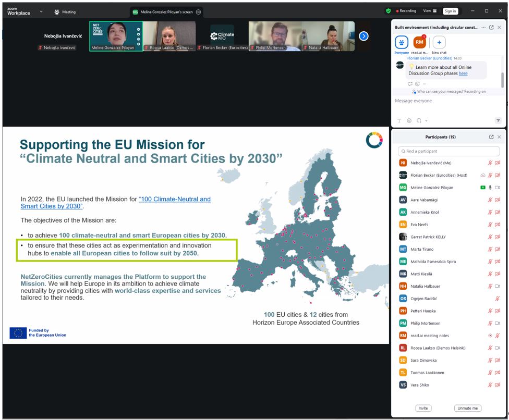Image resolution: width=509 pixels, height=420 pixels.
Task: Open read.ai meeting notes chat
Action: 419,43
